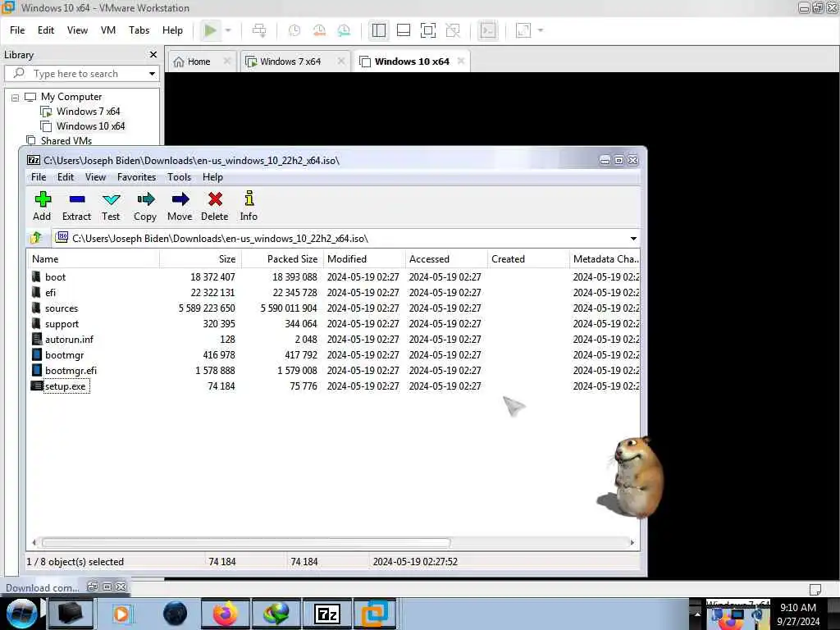Sort by Packed Size column header

click(x=283, y=258)
